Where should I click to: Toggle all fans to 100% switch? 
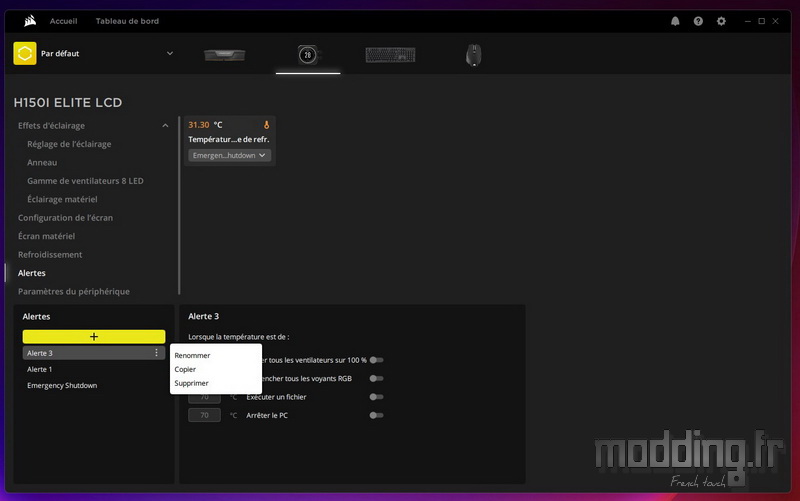click(377, 360)
